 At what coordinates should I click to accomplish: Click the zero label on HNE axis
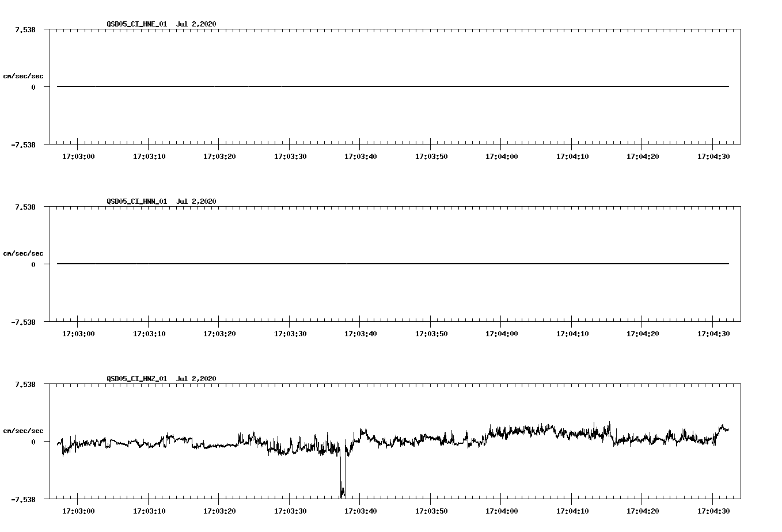point(33,87)
